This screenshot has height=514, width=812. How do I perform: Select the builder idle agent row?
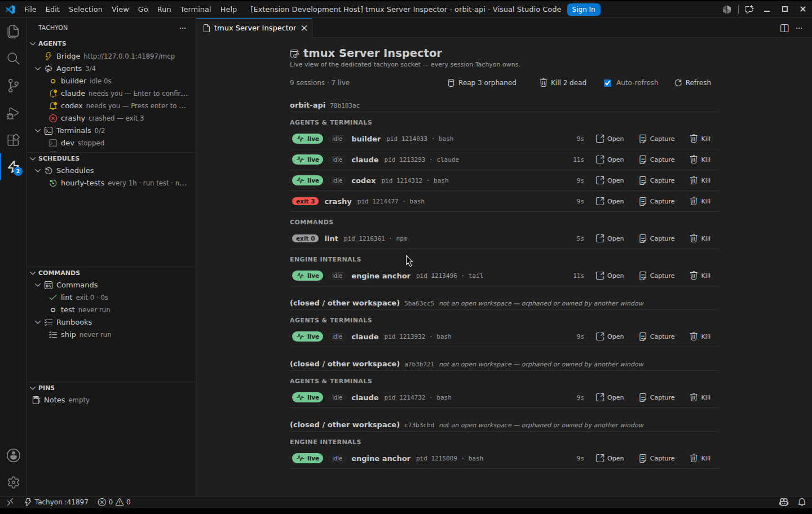tap(111, 81)
